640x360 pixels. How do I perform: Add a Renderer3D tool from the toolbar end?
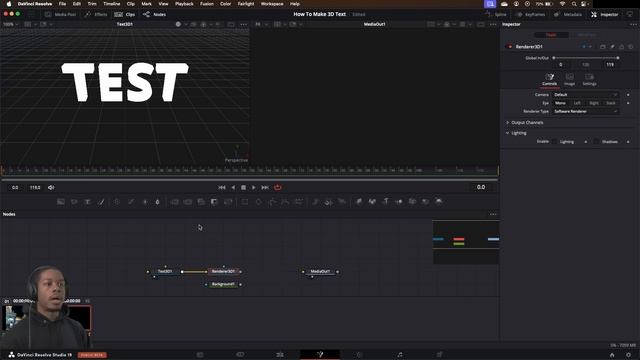coord(439,201)
